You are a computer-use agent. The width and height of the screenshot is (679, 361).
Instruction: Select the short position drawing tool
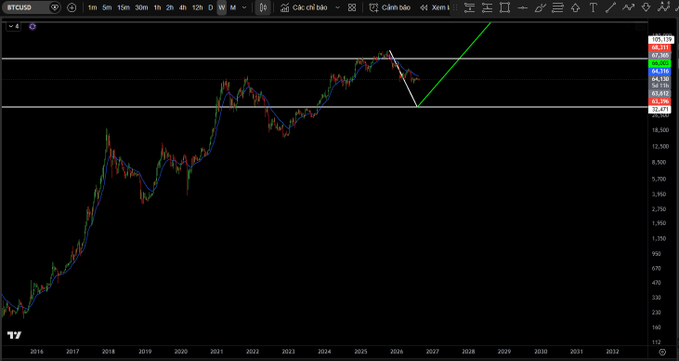(487, 7)
